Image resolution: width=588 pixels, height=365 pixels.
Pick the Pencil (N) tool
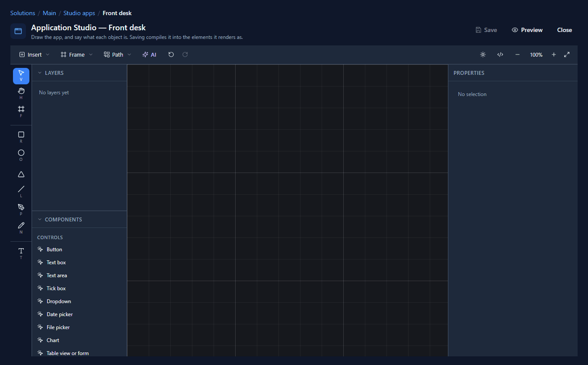pos(21,228)
